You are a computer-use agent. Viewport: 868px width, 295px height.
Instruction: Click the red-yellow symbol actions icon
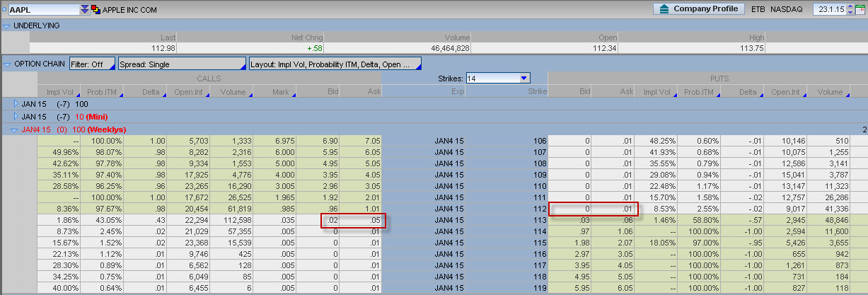coord(96,9)
